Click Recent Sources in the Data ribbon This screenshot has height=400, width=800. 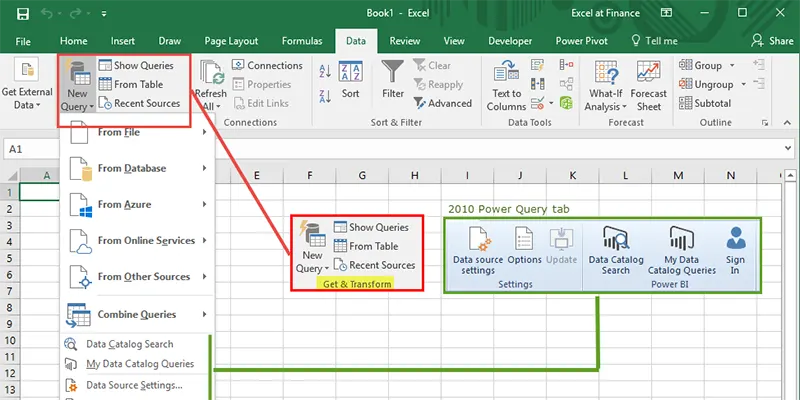pos(139,103)
